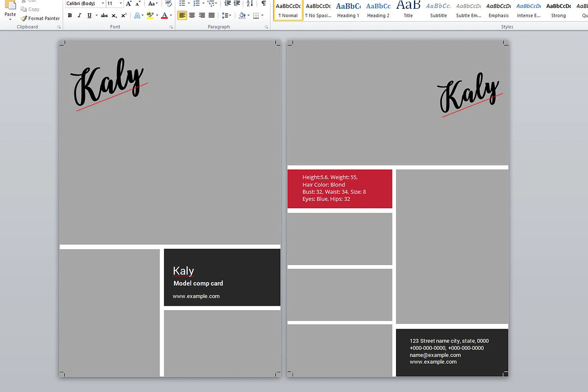Open the multilevel list button
This screenshot has height=392, width=588.
point(212,3)
